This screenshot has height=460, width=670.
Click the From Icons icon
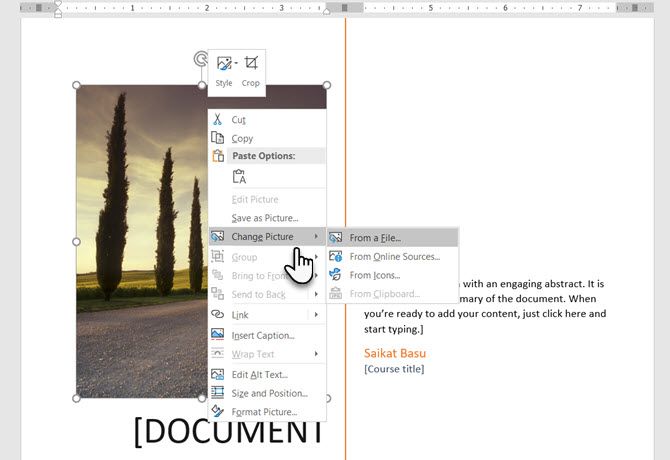(335, 275)
